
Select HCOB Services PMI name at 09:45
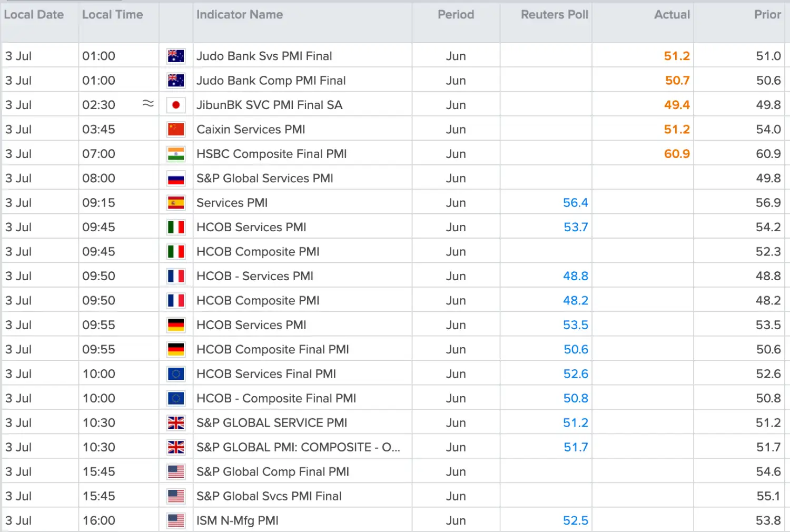[x=251, y=228]
